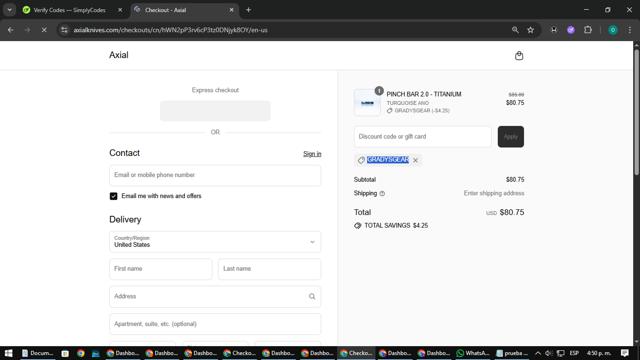Stop loading the page
The image size is (640, 360).
coord(44,30)
